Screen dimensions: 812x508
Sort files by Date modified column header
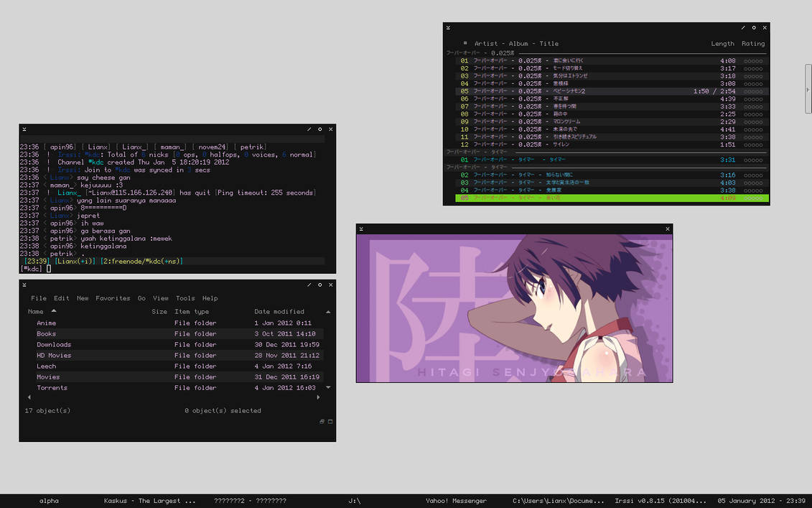coord(279,312)
